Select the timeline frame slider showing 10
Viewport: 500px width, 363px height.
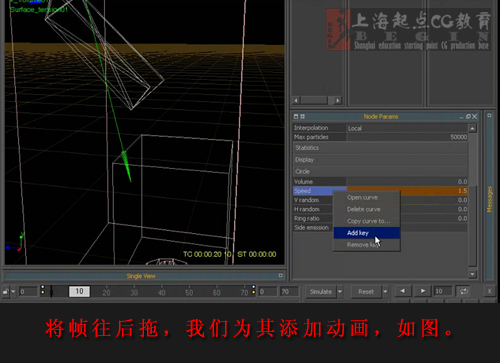[79, 291]
